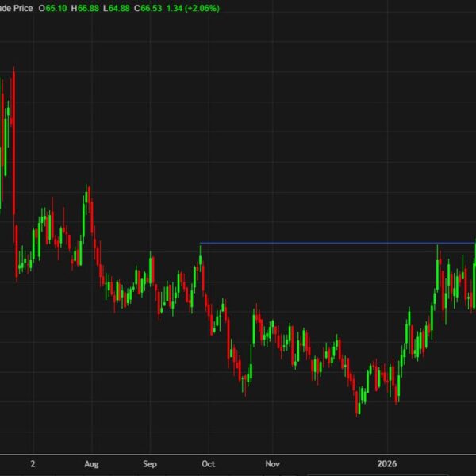
Task: Click the 2026 label on time axis
Action: [387, 464]
